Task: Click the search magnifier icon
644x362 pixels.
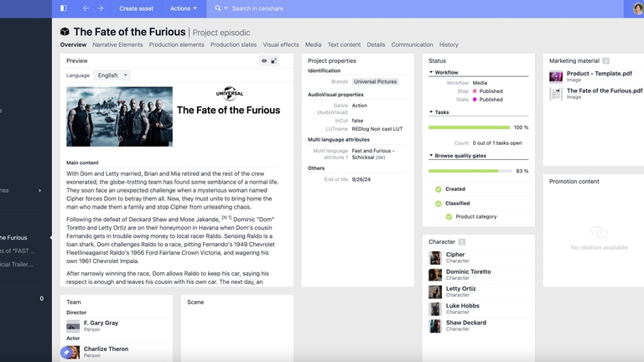Action: (x=218, y=8)
